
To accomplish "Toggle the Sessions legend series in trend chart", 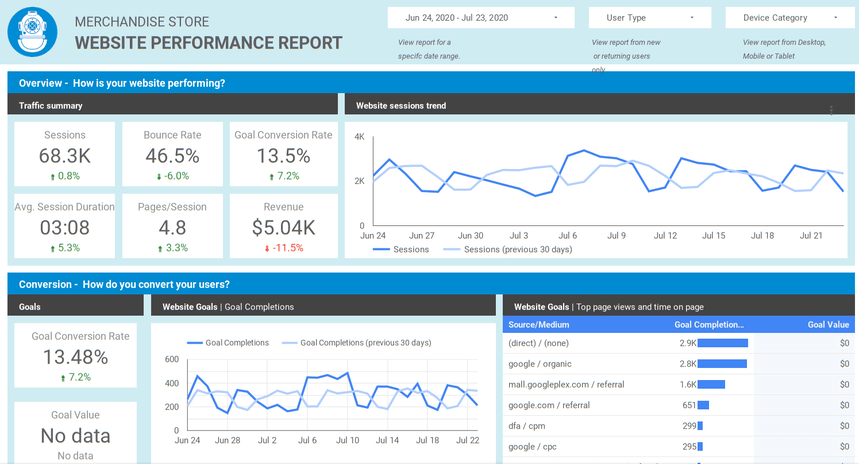I will click(400, 249).
